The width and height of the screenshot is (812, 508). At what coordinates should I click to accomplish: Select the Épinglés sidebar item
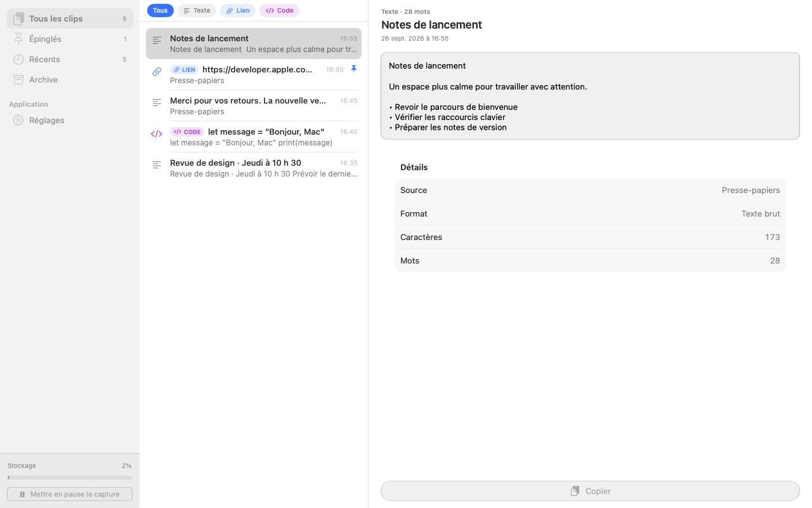click(x=70, y=39)
